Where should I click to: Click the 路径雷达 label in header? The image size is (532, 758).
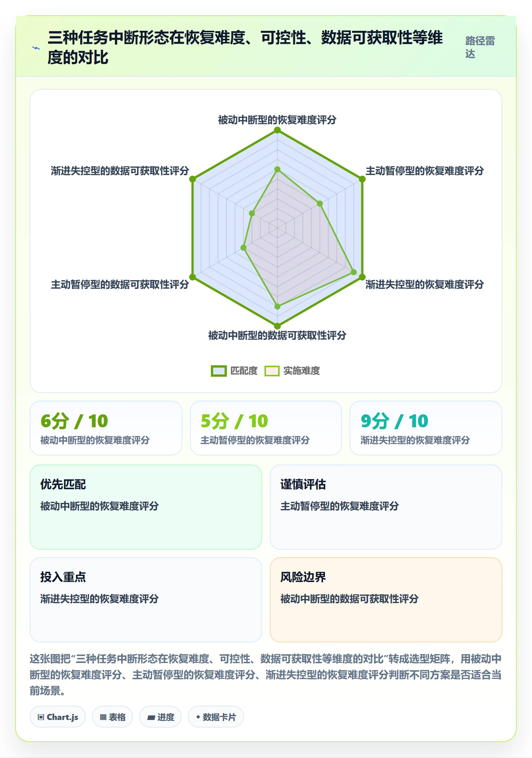point(480,47)
